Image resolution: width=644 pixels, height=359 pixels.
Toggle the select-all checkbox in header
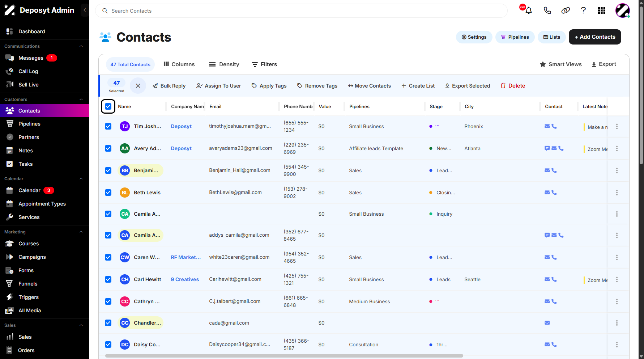pyautogui.click(x=108, y=106)
